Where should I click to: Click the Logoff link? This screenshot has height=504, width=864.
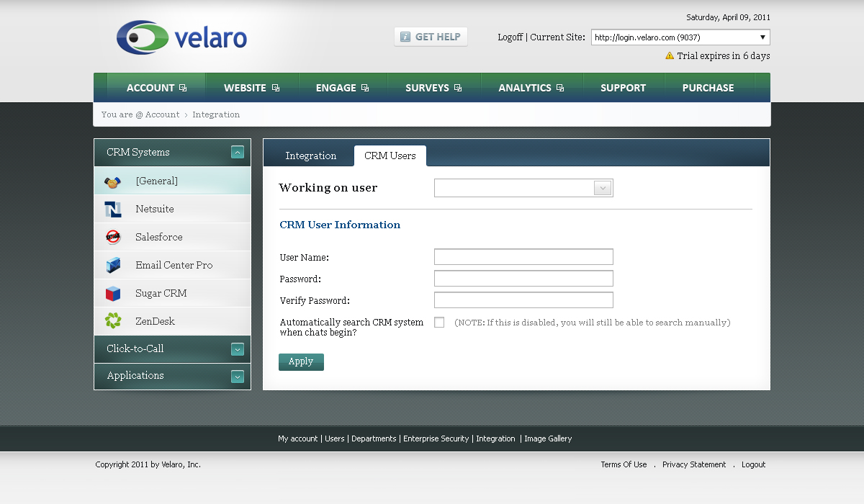click(510, 37)
